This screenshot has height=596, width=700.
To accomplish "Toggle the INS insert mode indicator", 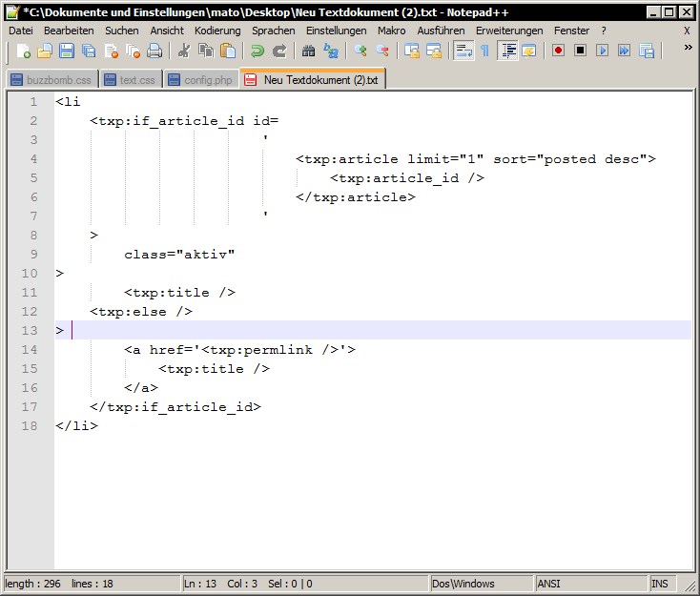I will [659, 584].
